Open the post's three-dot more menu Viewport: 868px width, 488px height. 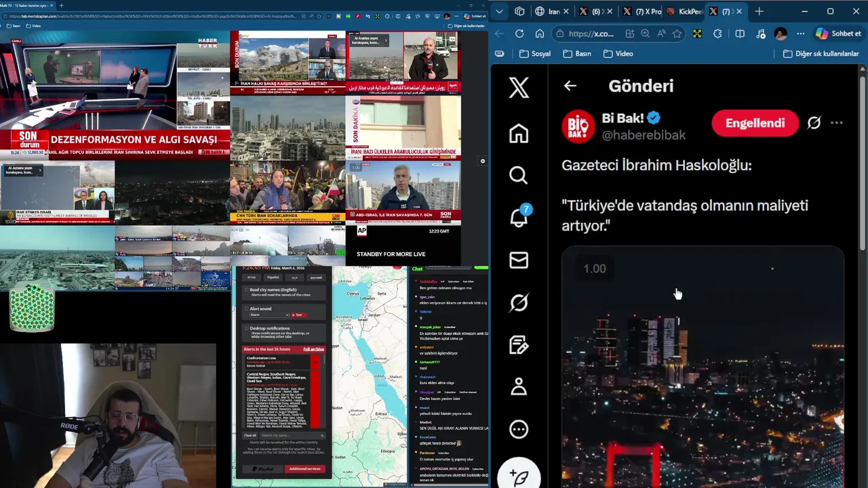837,123
